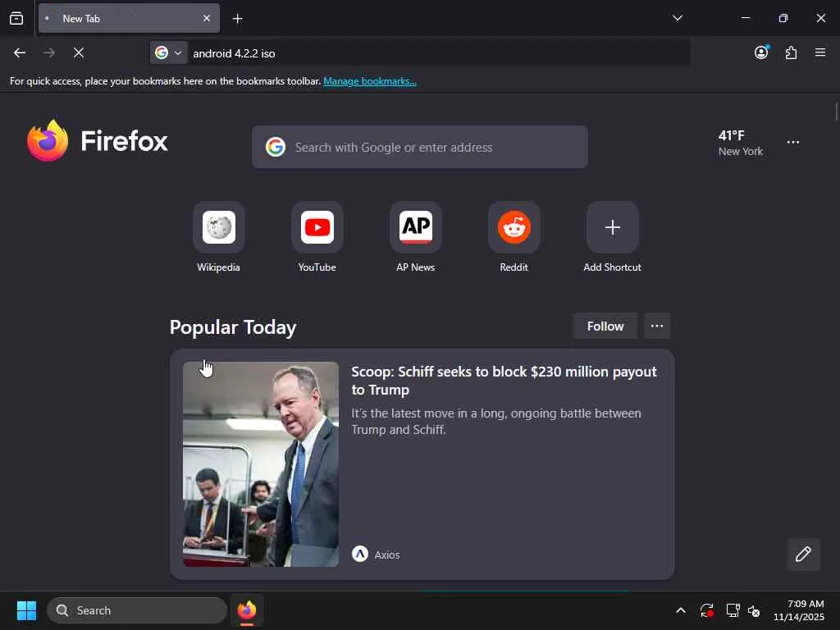This screenshot has height=630, width=840.
Task: Click the story summary about Trump and Schiff
Action: (x=496, y=422)
